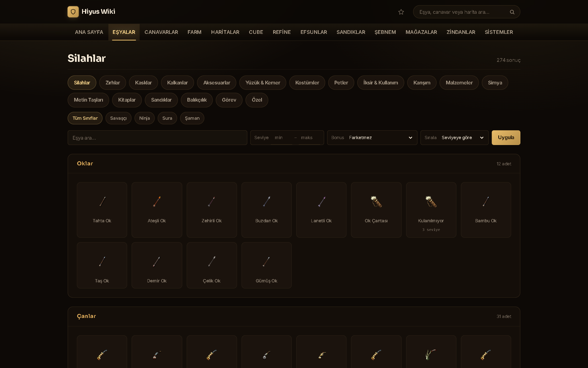Open the Çelik Ok arrow icon
Viewport: 588px width, 368px height.
pyautogui.click(x=212, y=262)
